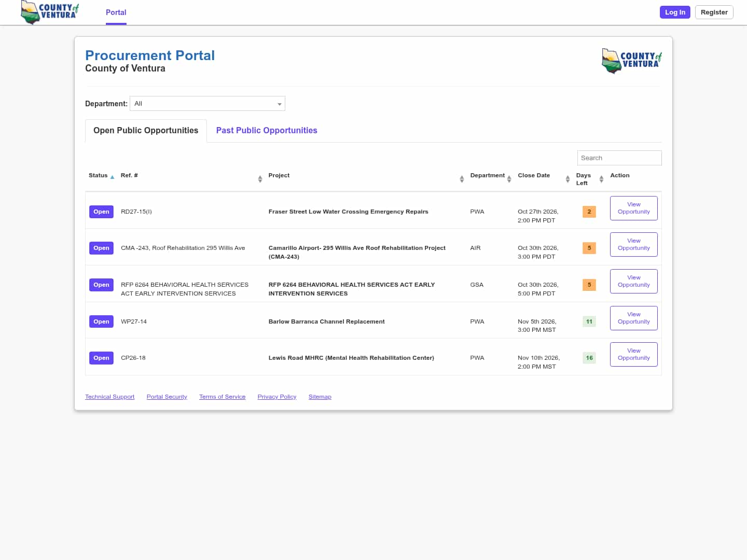Click the Procurement Portal heading
This screenshot has height=560, width=747.
click(150, 55)
